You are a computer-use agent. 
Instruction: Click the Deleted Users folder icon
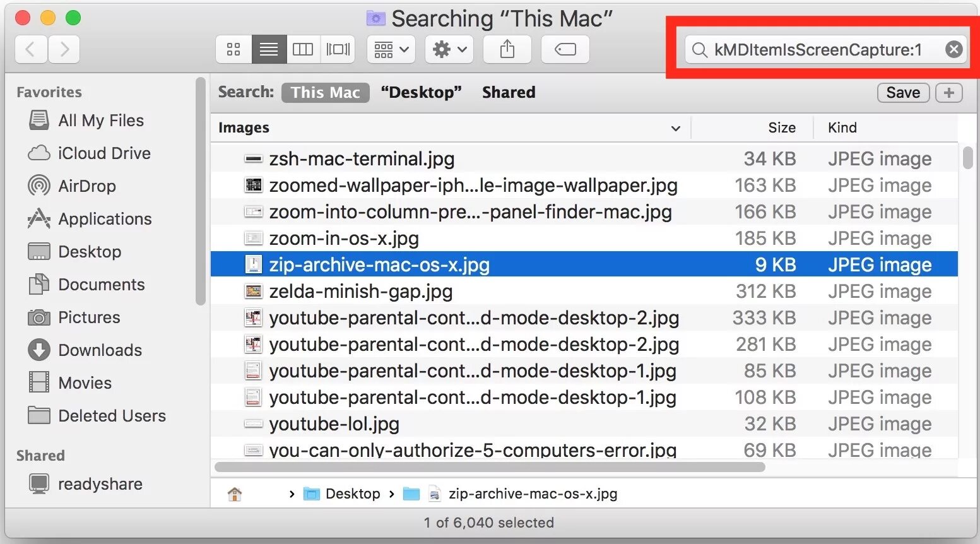39,415
